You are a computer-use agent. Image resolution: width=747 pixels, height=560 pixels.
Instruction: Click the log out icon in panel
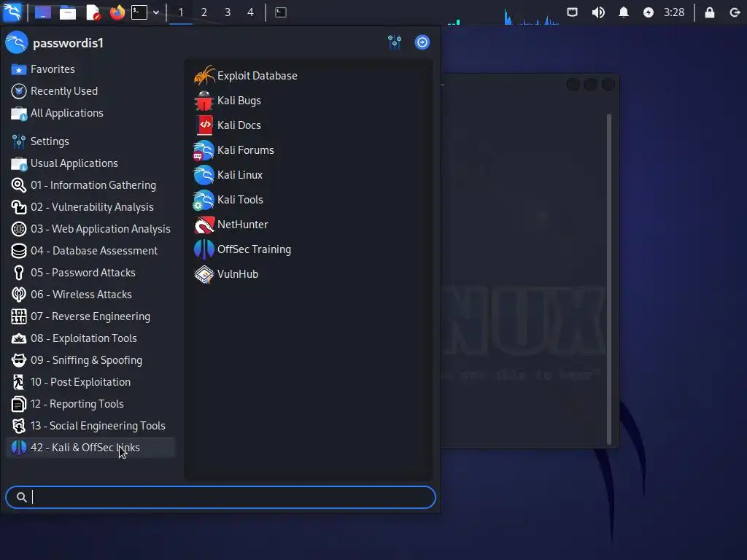coord(735,12)
